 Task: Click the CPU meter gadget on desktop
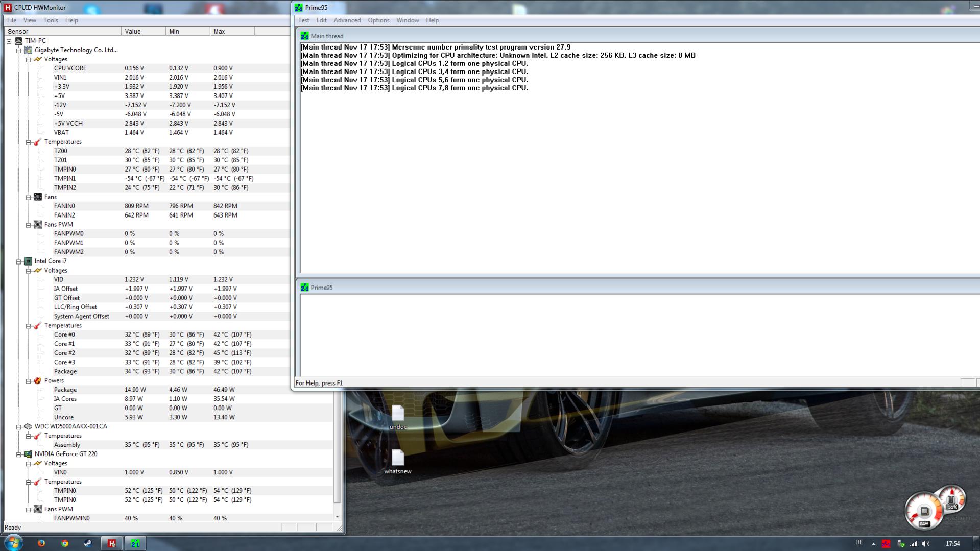coord(924,511)
